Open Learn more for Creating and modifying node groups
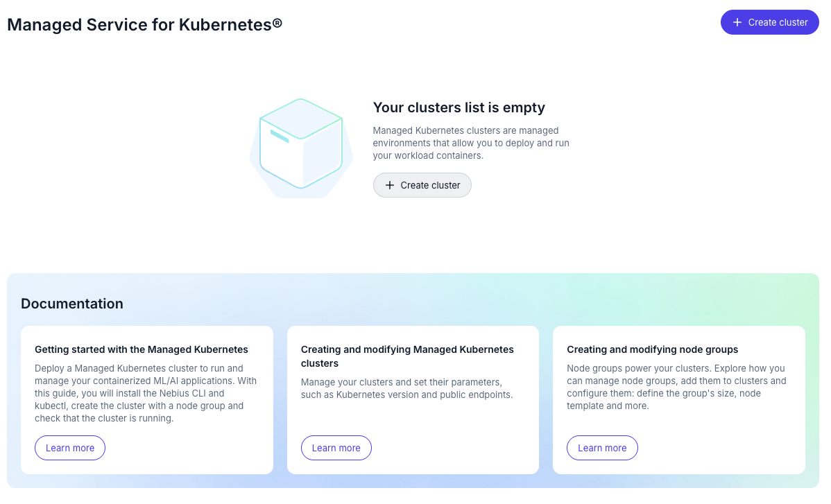 pyautogui.click(x=601, y=448)
